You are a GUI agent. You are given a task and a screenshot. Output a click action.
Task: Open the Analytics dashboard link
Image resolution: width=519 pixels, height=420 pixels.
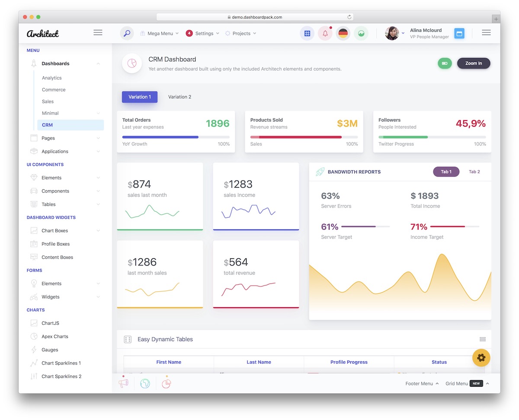coord(52,78)
